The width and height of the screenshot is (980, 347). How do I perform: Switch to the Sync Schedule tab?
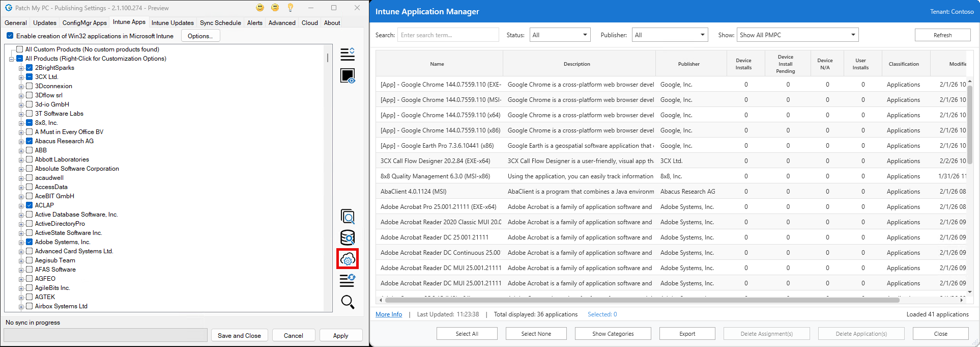coord(220,22)
